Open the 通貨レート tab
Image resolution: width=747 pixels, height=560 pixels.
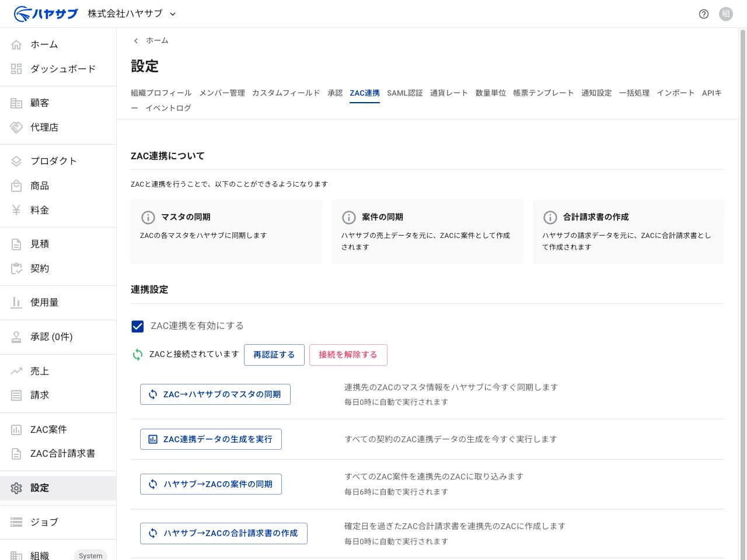[449, 93]
